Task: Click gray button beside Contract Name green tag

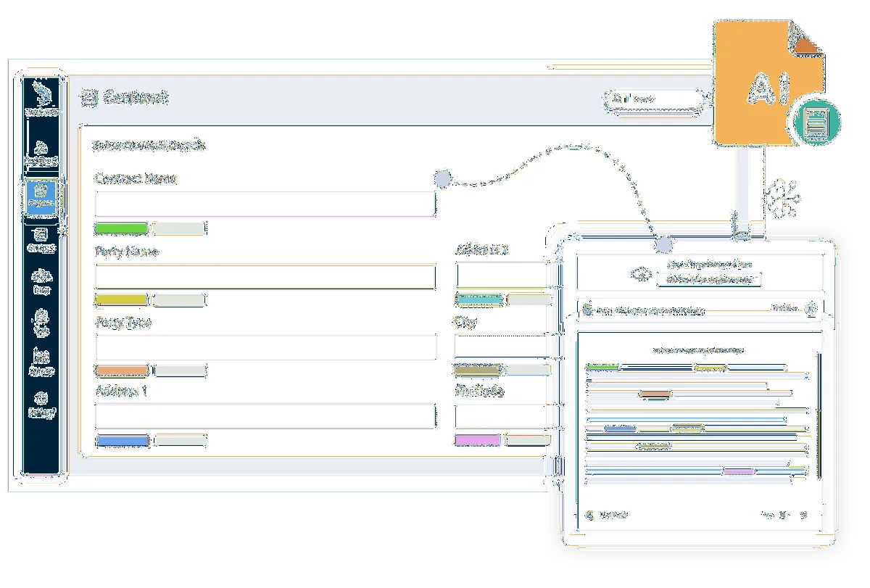Action: [x=180, y=228]
